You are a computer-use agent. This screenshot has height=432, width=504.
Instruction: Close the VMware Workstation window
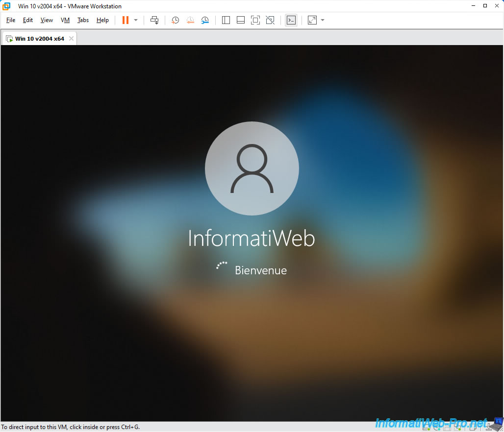click(497, 6)
